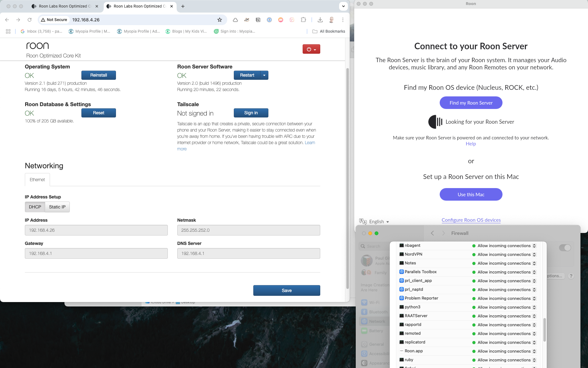588x368 pixels.
Task: Open the Chrome extensions puzzle icon
Action: pos(303,20)
